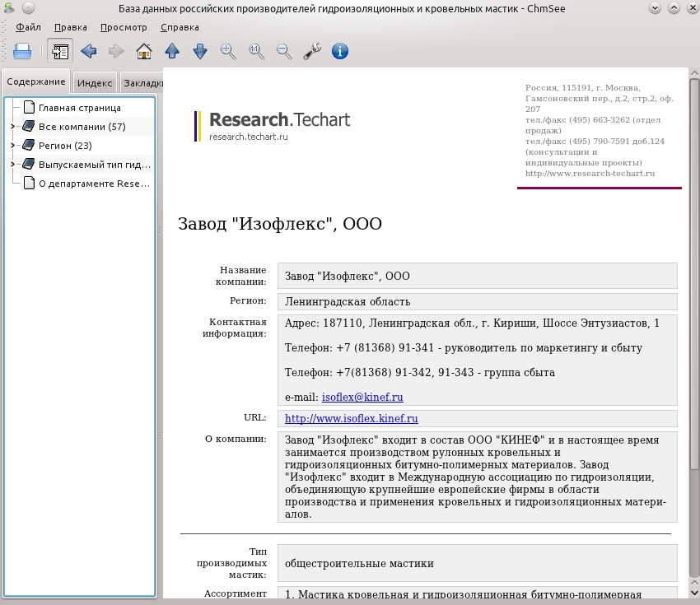Screen dimensions: 700x605
Task: Click the address line 187110 Кириши
Action: pos(472,323)
